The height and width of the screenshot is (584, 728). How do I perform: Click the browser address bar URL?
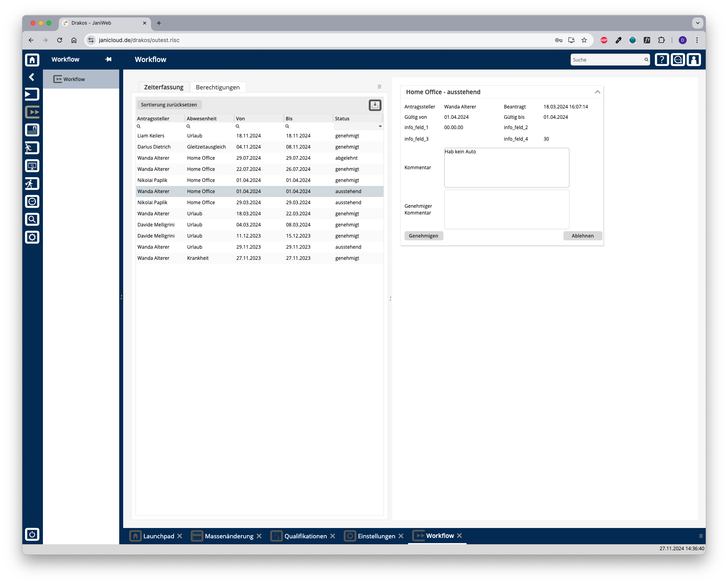coord(139,40)
